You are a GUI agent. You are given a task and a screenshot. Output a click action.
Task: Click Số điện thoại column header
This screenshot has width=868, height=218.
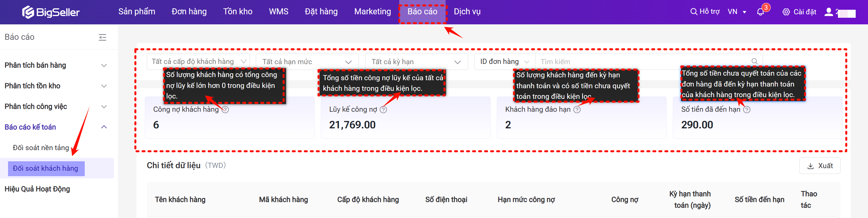point(446,200)
